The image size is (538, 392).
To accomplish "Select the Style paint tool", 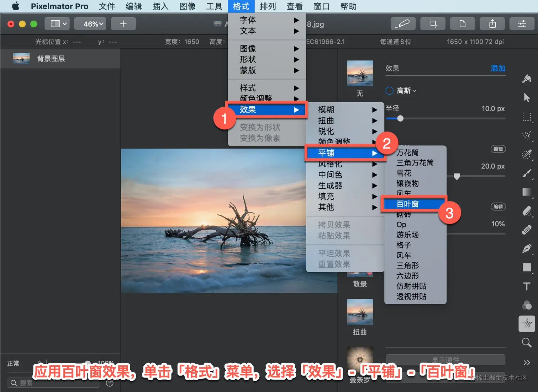I will 527,79.
